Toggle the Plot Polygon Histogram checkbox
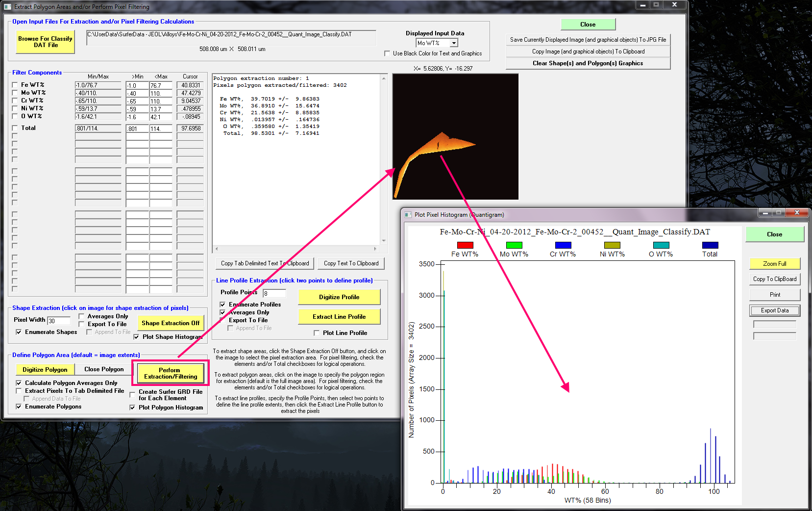The image size is (812, 511). point(132,408)
